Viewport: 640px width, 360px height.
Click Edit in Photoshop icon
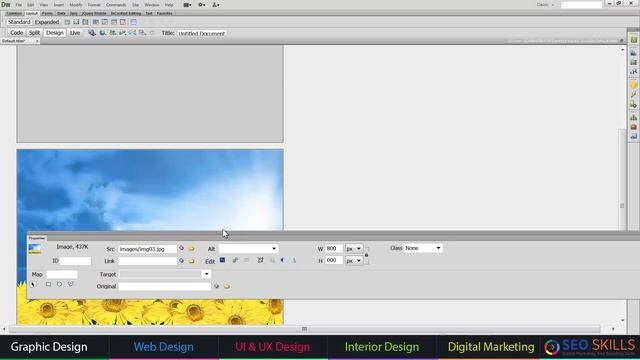(222, 260)
